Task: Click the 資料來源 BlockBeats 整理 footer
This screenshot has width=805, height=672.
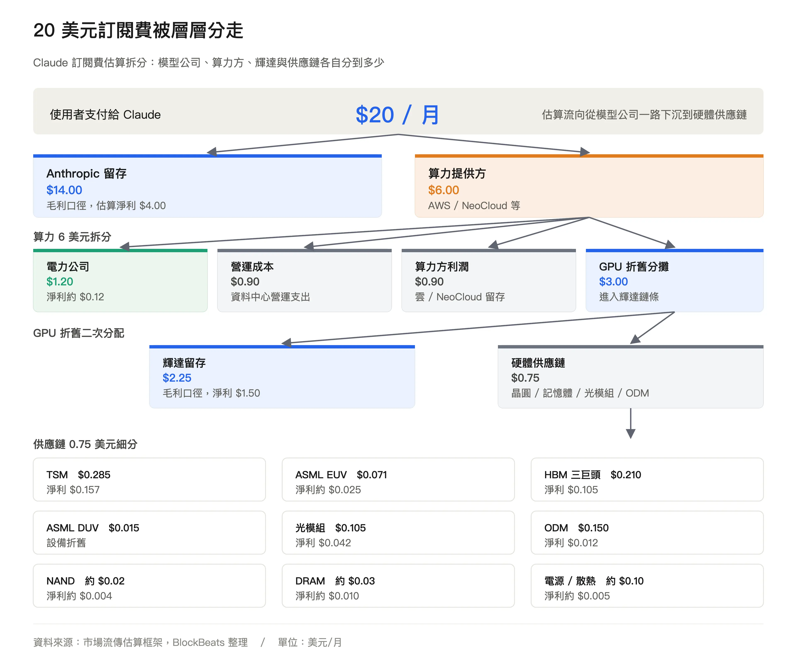Action: (x=141, y=642)
